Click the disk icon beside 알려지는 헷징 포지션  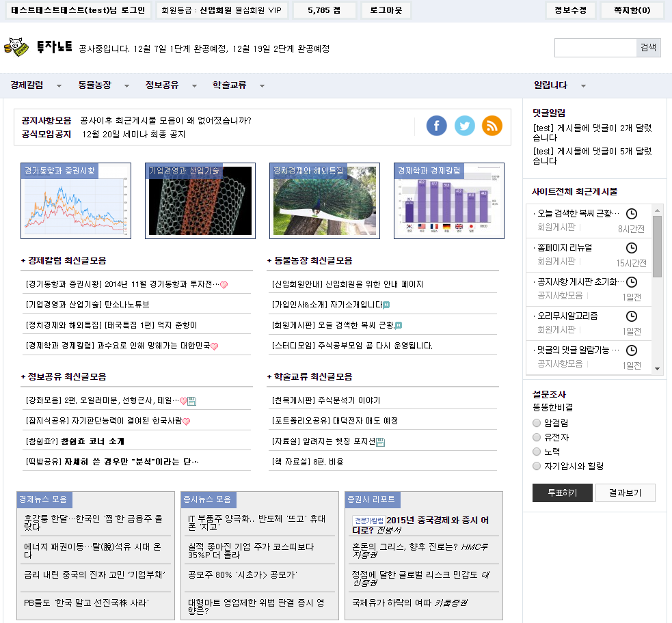(381, 442)
